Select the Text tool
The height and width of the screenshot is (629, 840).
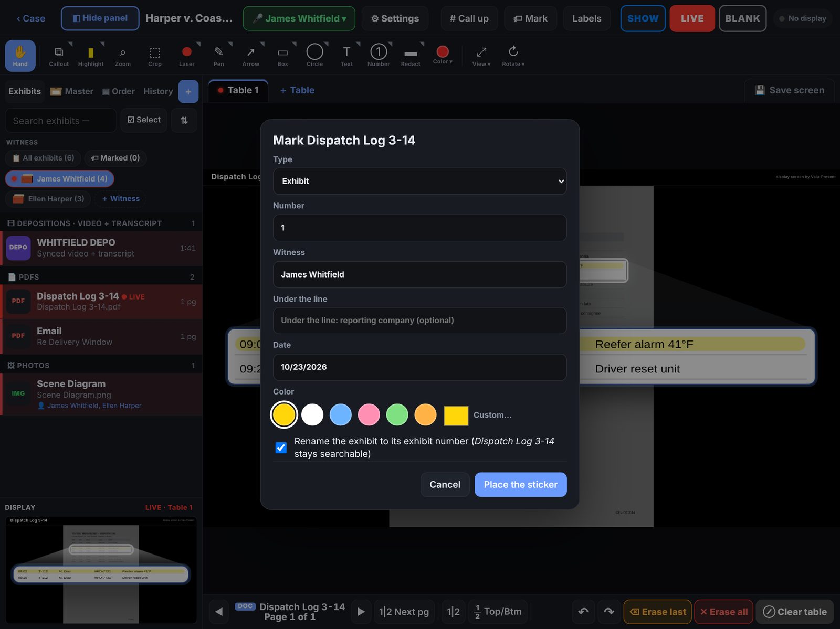[x=347, y=56]
